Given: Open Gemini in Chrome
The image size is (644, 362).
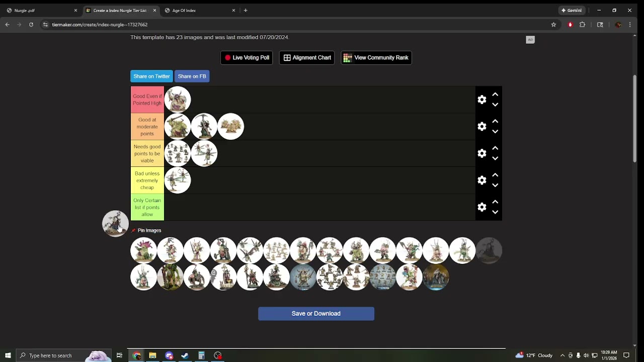Looking at the screenshot, I should [572, 11].
